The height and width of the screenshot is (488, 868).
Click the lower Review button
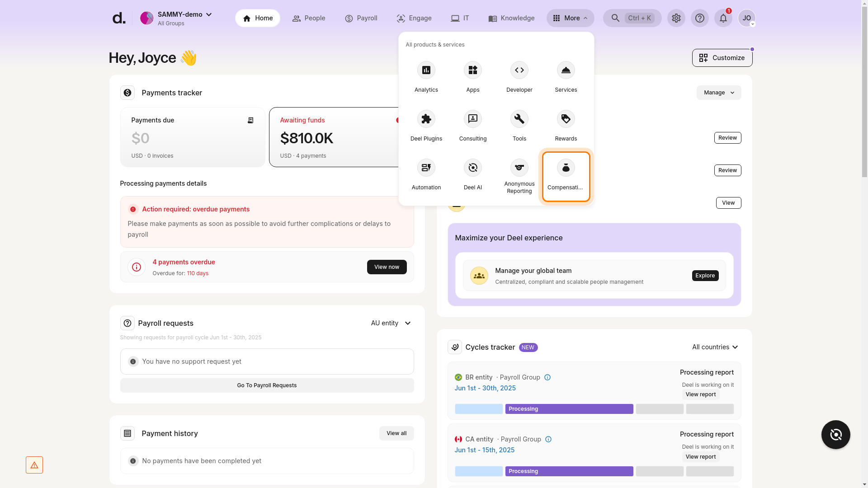(x=727, y=170)
